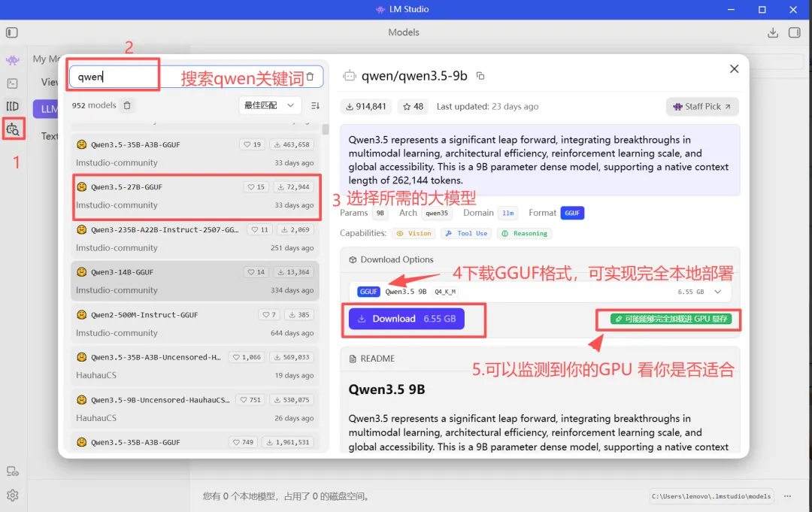
Task: Click the Reasoning capability badge
Action: pos(525,234)
